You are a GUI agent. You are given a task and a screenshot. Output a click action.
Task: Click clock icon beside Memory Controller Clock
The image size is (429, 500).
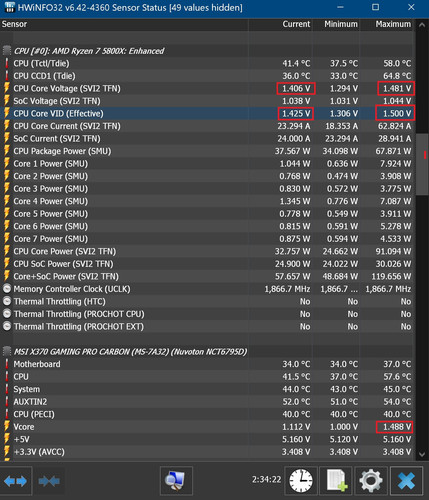pyautogui.click(x=7, y=289)
